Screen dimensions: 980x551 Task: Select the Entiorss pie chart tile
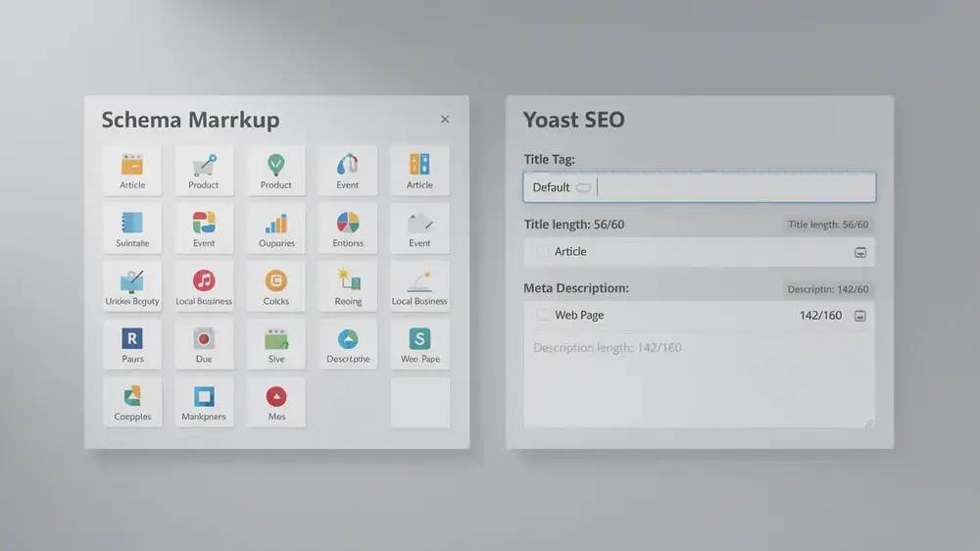[348, 228]
